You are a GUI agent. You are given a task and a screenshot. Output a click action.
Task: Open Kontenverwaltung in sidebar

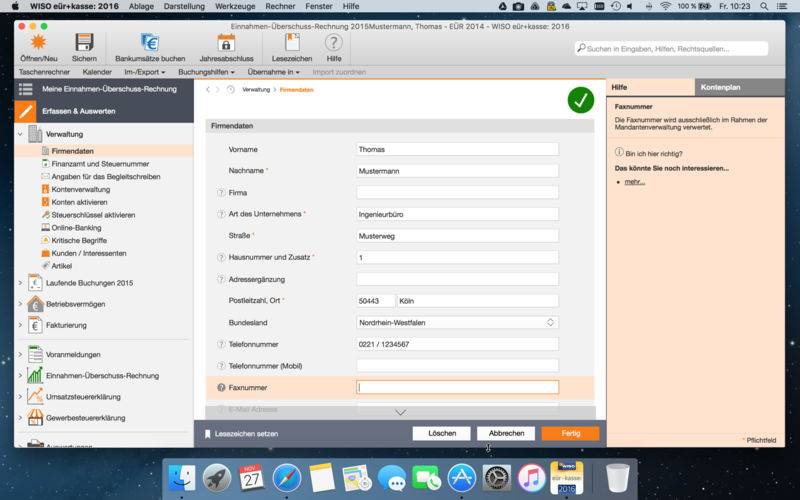point(81,189)
